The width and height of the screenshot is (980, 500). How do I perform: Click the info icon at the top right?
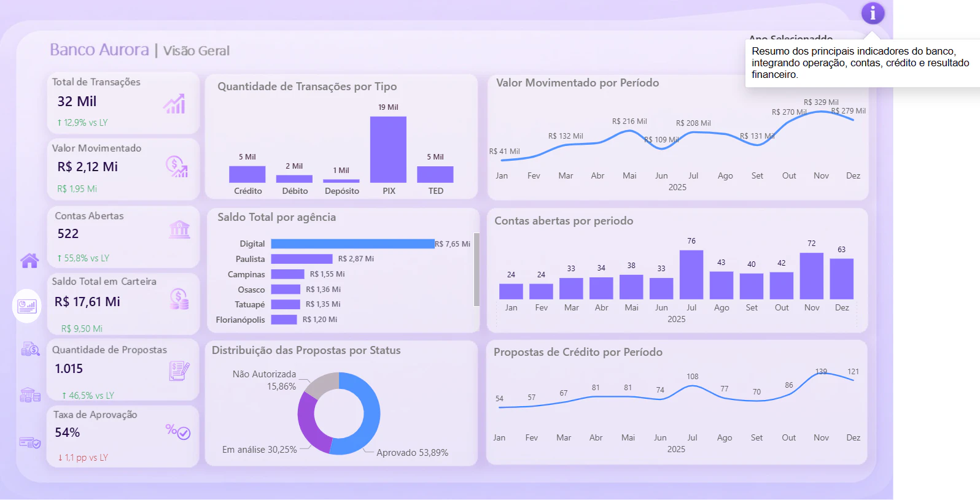[873, 13]
